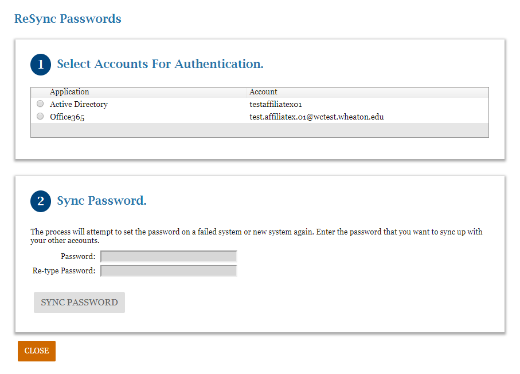Click the step 1 circle icon
Viewport: 520px width, 374px height.
[41, 65]
